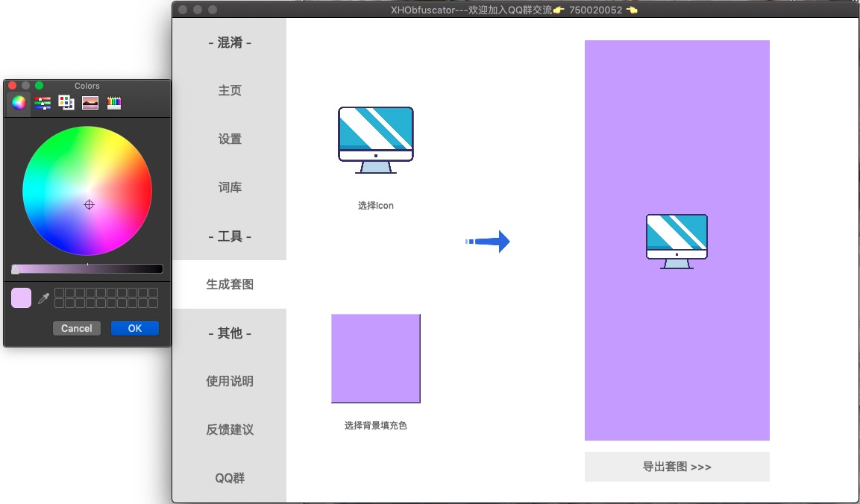The image size is (860, 504).
Task: Click the iMac icon to choose an Icon
Action: [376, 139]
